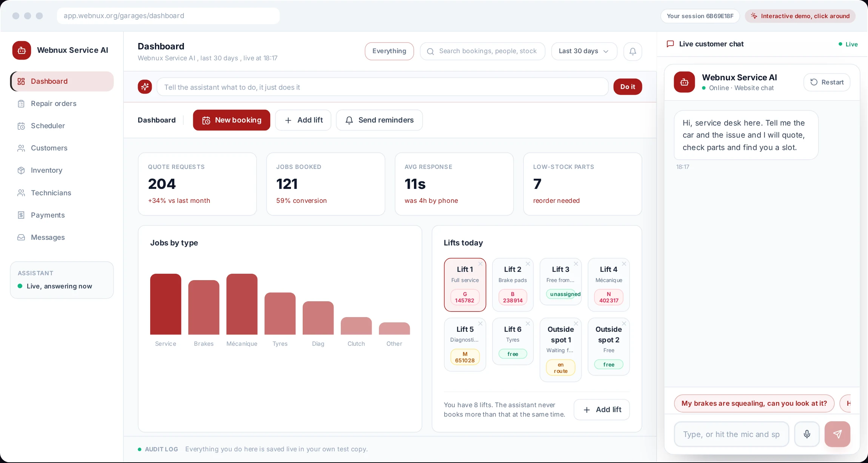Click the Everything filter pill
The height and width of the screenshot is (463, 868).
(x=389, y=51)
